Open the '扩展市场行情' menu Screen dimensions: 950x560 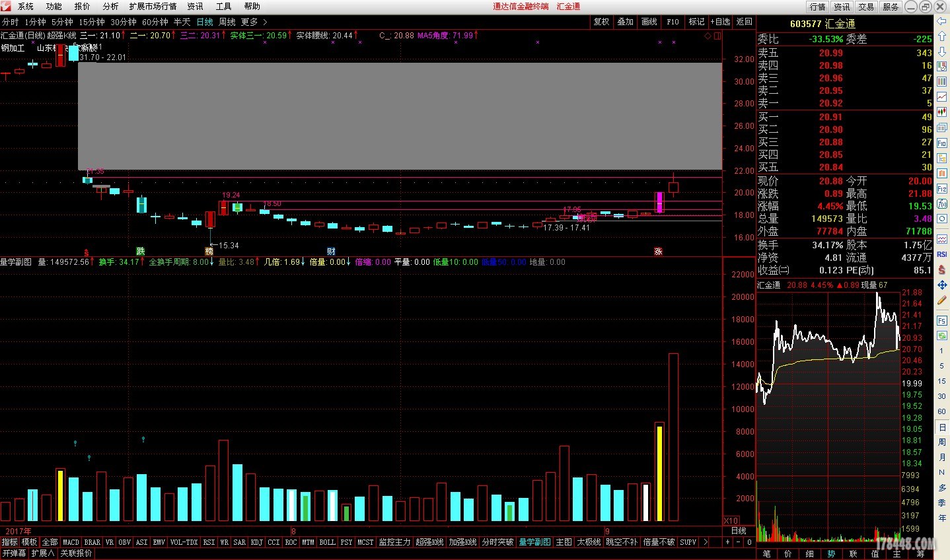point(153,7)
